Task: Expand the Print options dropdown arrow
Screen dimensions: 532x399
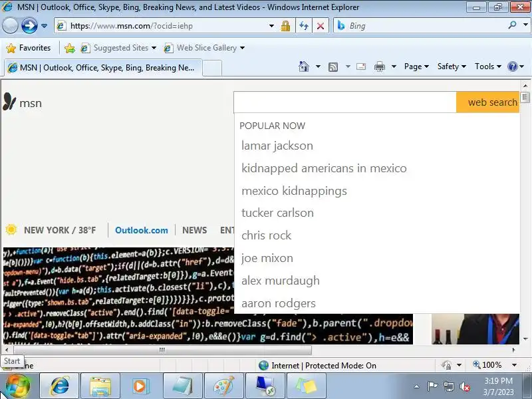Action: (394, 66)
